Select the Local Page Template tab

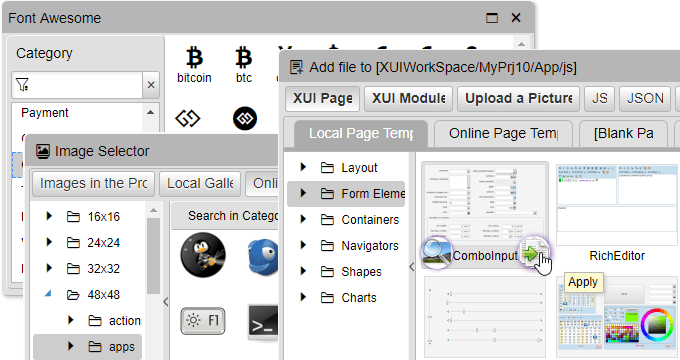[361, 134]
